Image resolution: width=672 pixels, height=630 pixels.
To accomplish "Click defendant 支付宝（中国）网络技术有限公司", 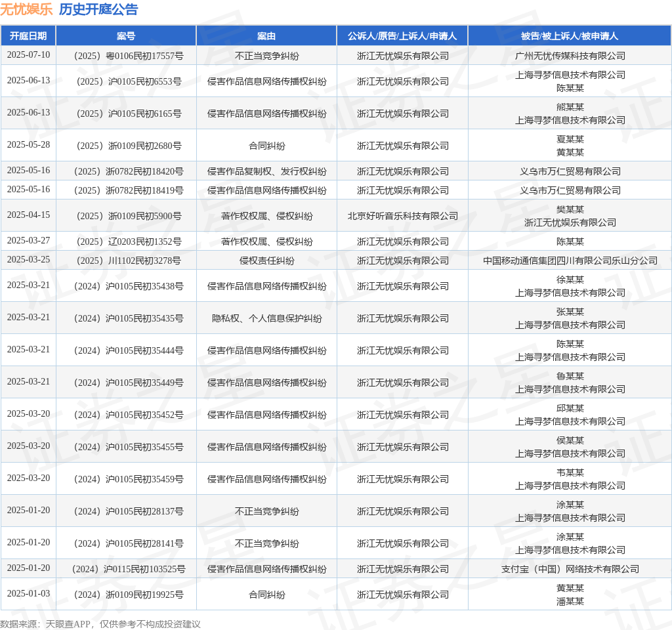I will (x=570, y=569).
